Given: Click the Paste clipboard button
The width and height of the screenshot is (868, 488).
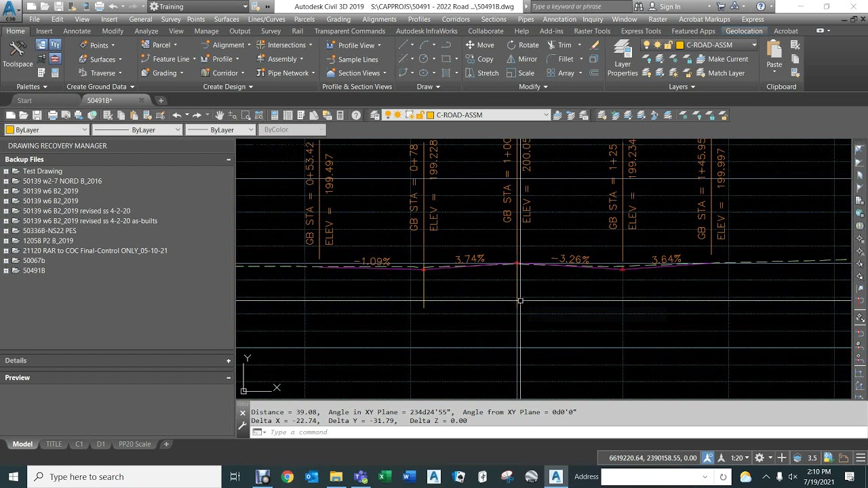Looking at the screenshot, I should click(774, 54).
